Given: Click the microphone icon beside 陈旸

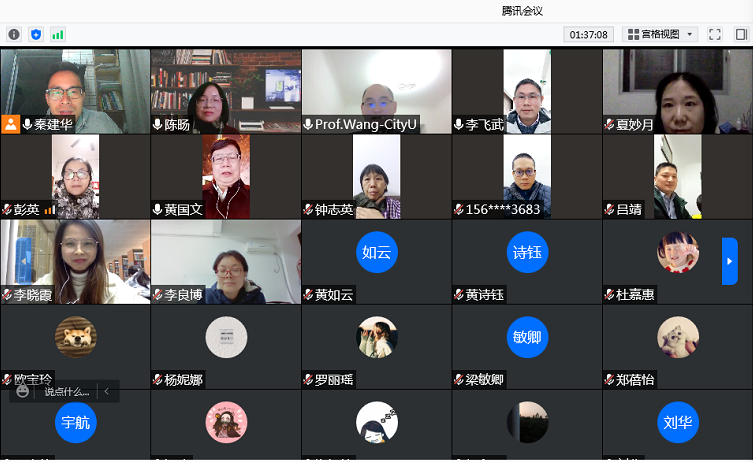Looking at the screenshot, I should 157,124.
